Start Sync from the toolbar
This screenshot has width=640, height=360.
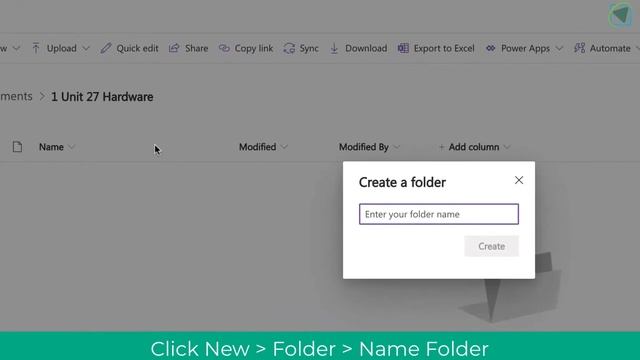[x=309, y=48]
